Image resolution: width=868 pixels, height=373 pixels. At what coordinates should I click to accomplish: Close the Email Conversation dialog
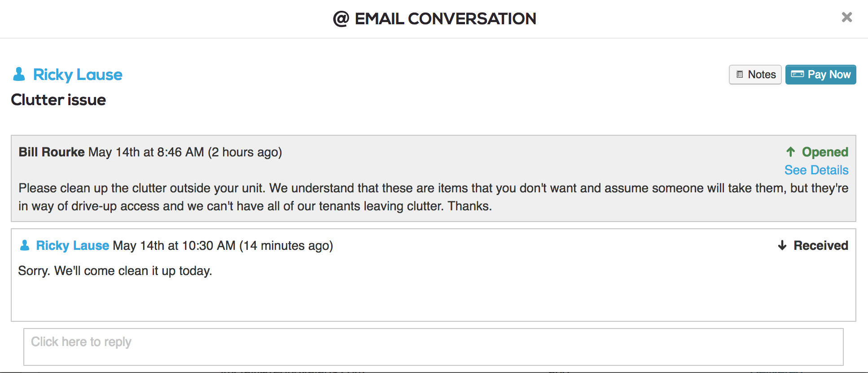coord(846,17)
